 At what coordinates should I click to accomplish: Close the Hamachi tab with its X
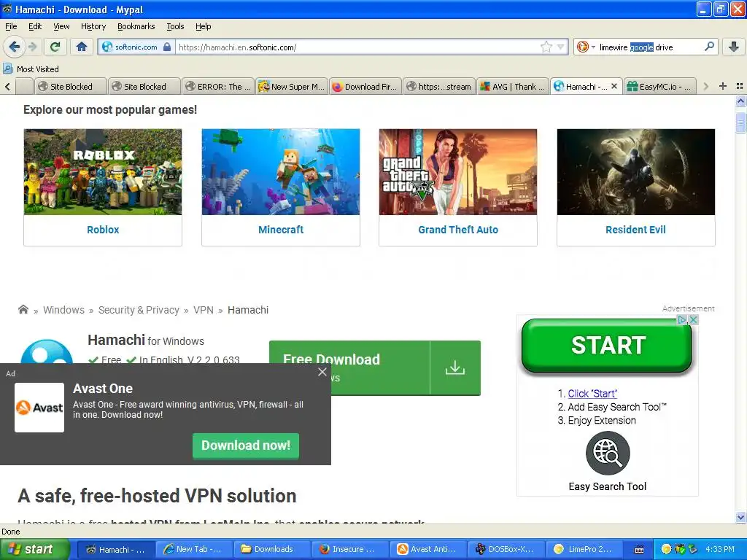click(x=614, y=86)
